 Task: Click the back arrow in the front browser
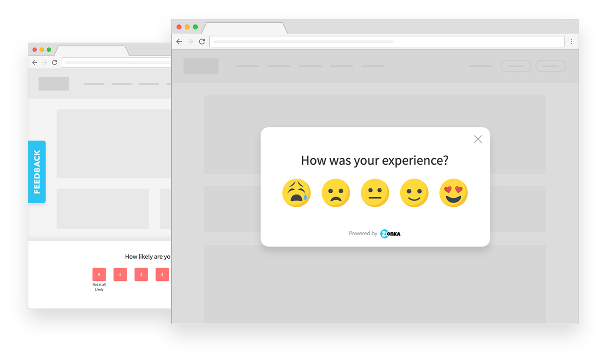tap(179, 42)
